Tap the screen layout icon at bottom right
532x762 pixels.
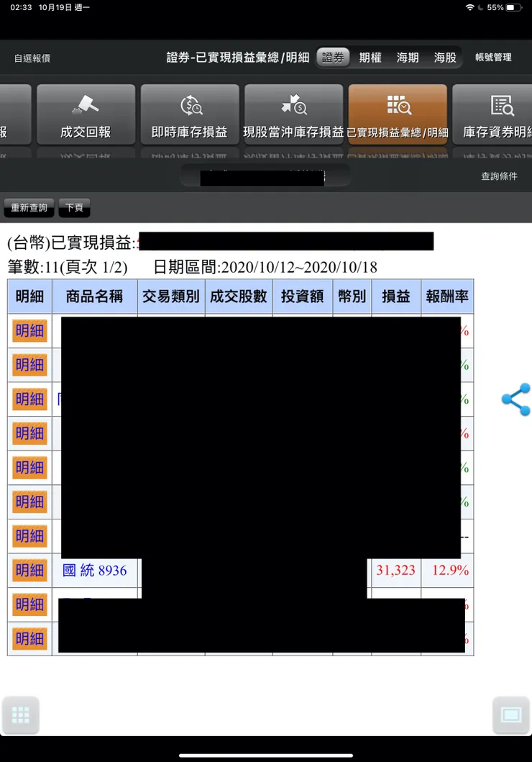[x=511, y=715]
